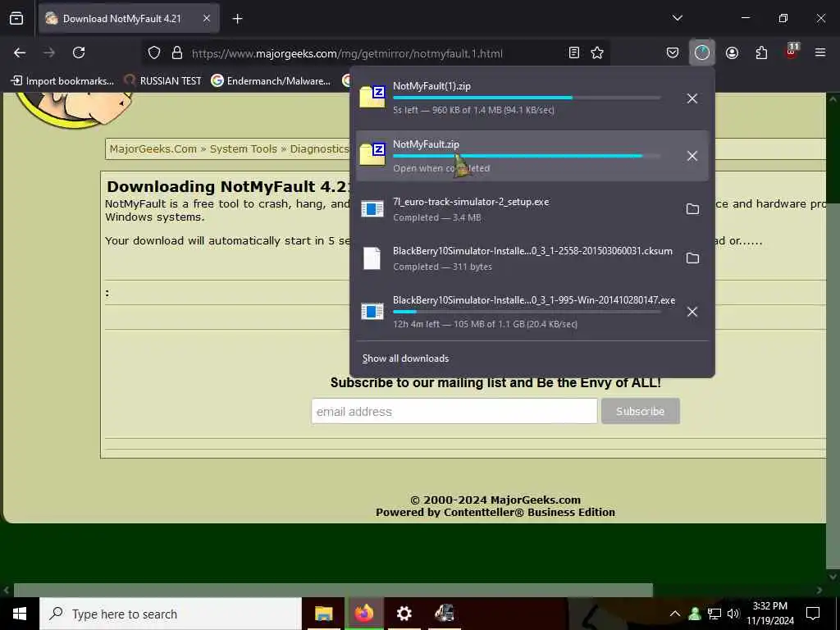
Task: Cancel the NotMyFault(1).zip download
Action: point(692,98)
